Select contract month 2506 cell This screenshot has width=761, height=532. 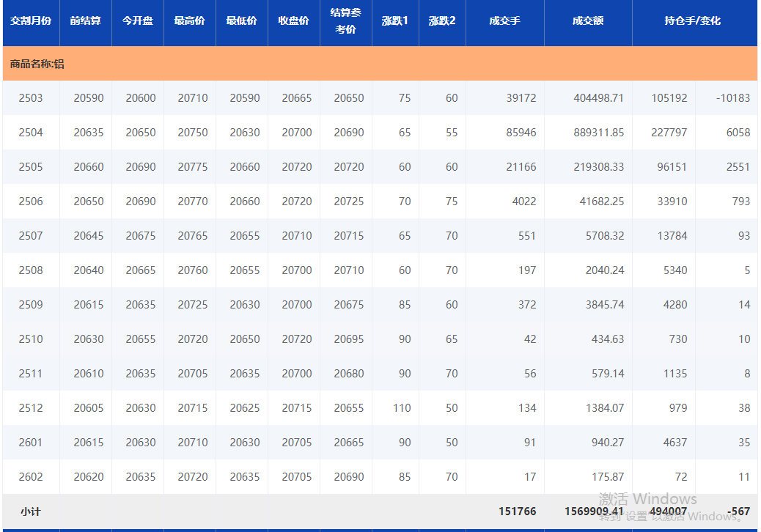click(x=31, y=202)
